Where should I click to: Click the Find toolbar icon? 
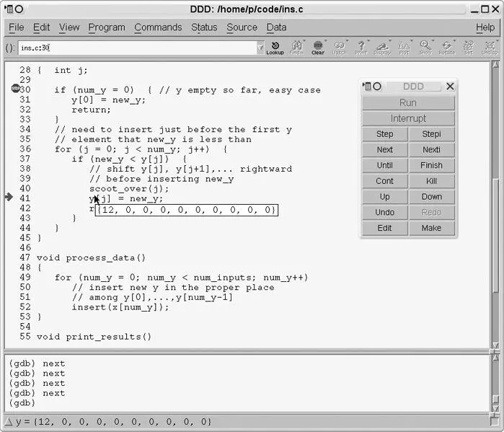296,47
